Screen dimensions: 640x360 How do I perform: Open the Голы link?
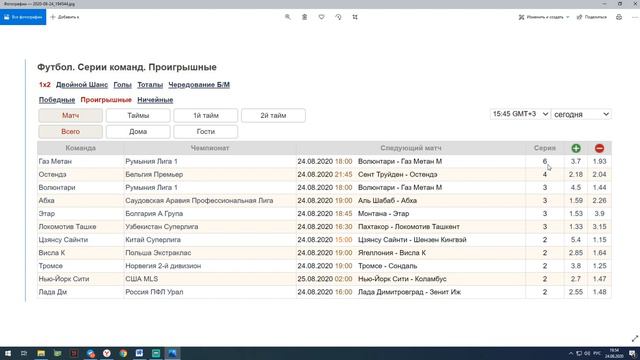point(122,85)
